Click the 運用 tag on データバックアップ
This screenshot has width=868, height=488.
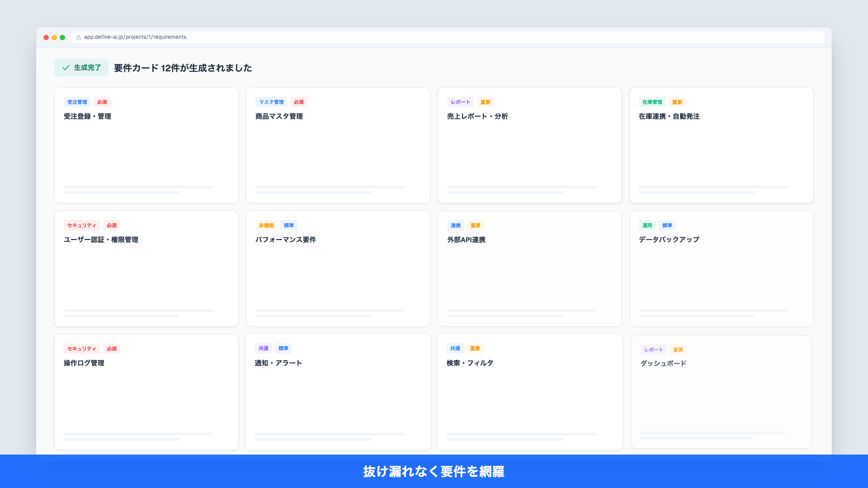[x=647, y=225]
